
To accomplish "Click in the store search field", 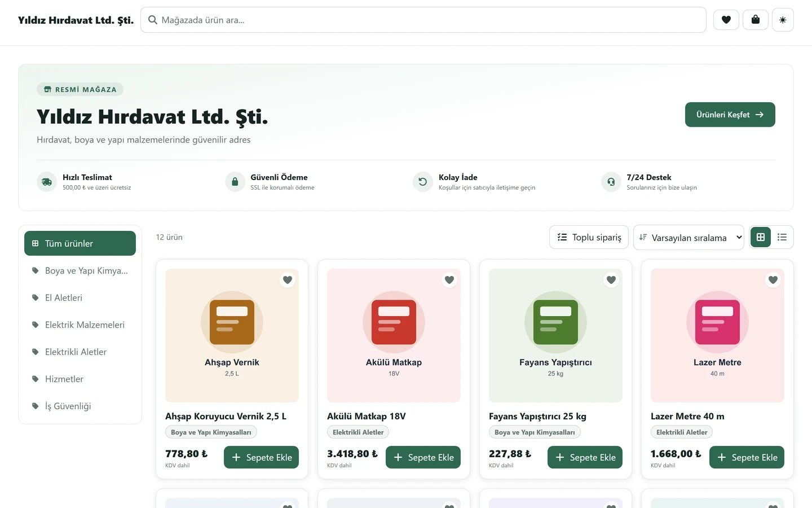I will point(423,20).
